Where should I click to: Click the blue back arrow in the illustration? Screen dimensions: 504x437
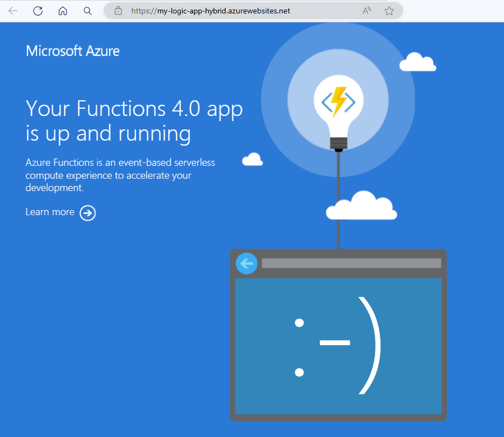246,263
